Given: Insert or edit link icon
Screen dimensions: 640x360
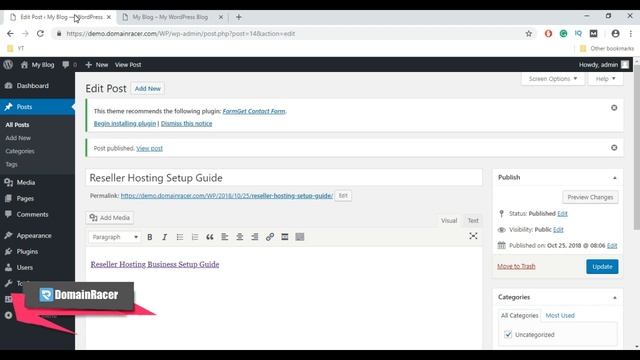Looking at the screenshot, I should pos(270,237).
